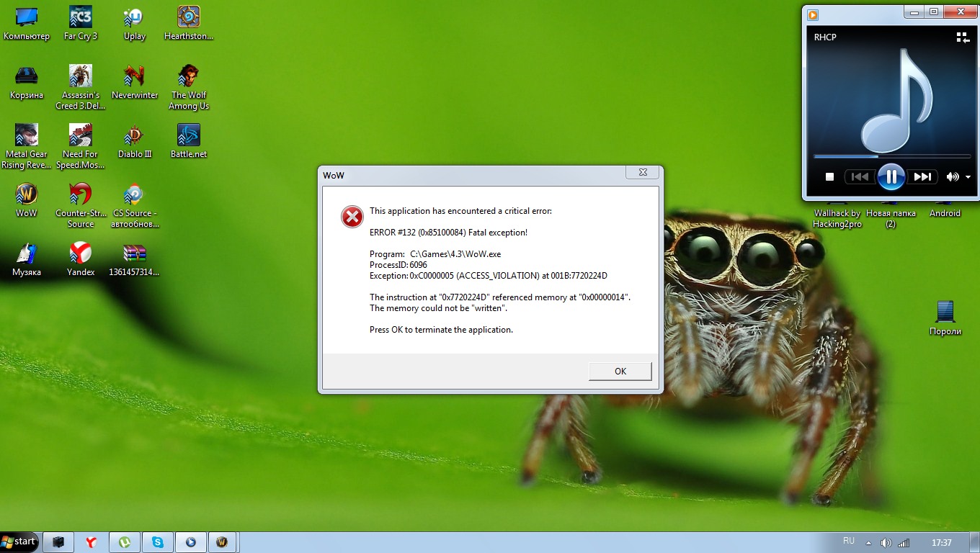Screen dimensions: 980x553
Task: Open the Start menu
Action: [19, 541]
